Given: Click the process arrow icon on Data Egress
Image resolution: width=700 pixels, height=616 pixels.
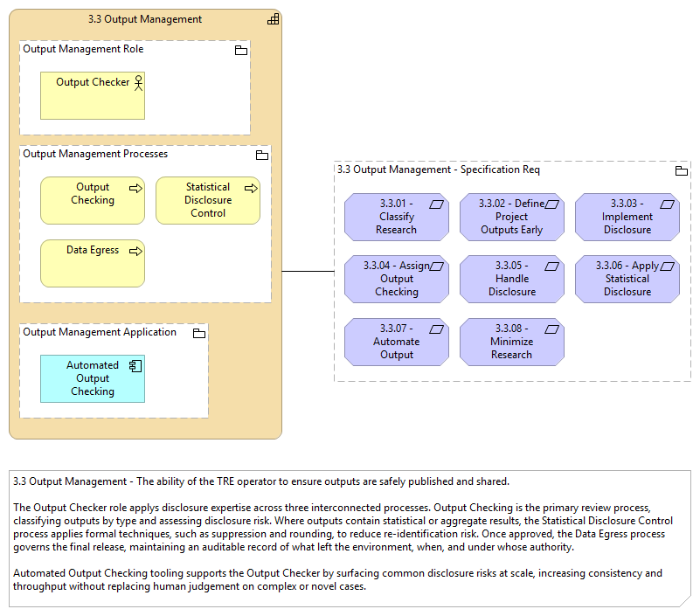Looking at the screenshot, I should (135, 252).
